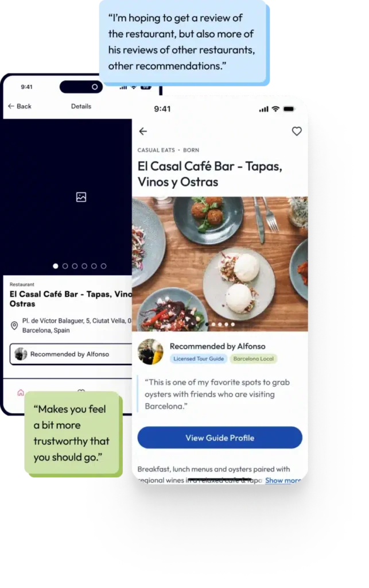Tap the back arrow above Casual Eats
The width and height of the screenshot is (369, 588).
pos(143,131)
